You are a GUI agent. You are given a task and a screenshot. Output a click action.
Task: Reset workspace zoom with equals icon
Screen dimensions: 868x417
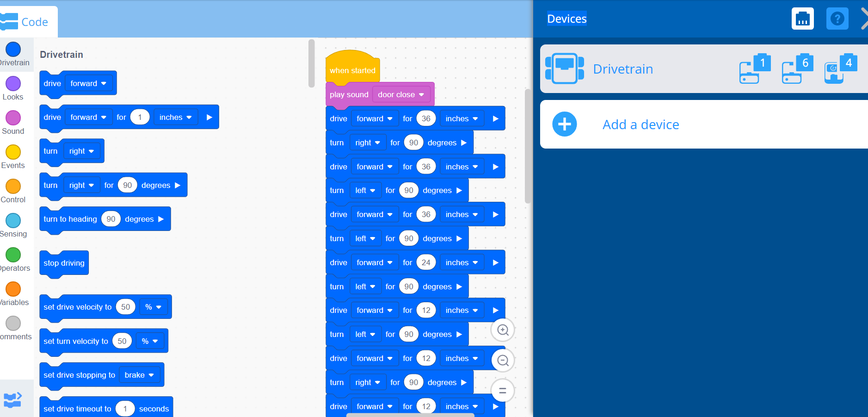503,391
